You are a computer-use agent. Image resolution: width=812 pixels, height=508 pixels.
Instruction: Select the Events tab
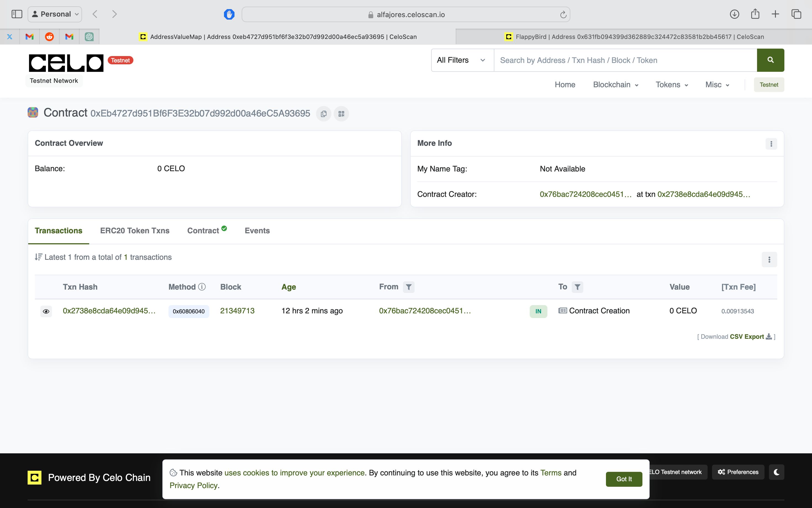click(x=257, y=231)
